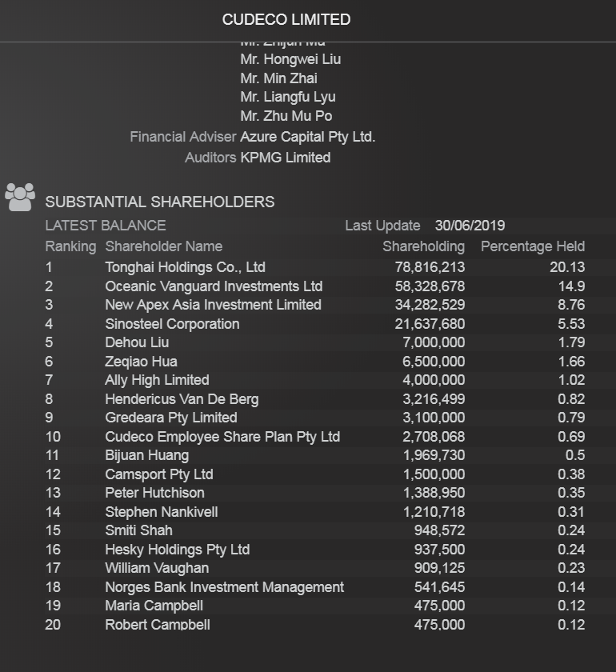Click Hendericus Van De Berg

[x=182, y=399]
